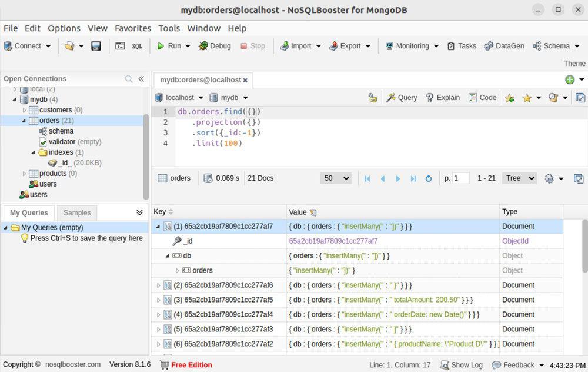Click the Code generator button
Viewport: 588px width, 372px height.
coord(483,98)
